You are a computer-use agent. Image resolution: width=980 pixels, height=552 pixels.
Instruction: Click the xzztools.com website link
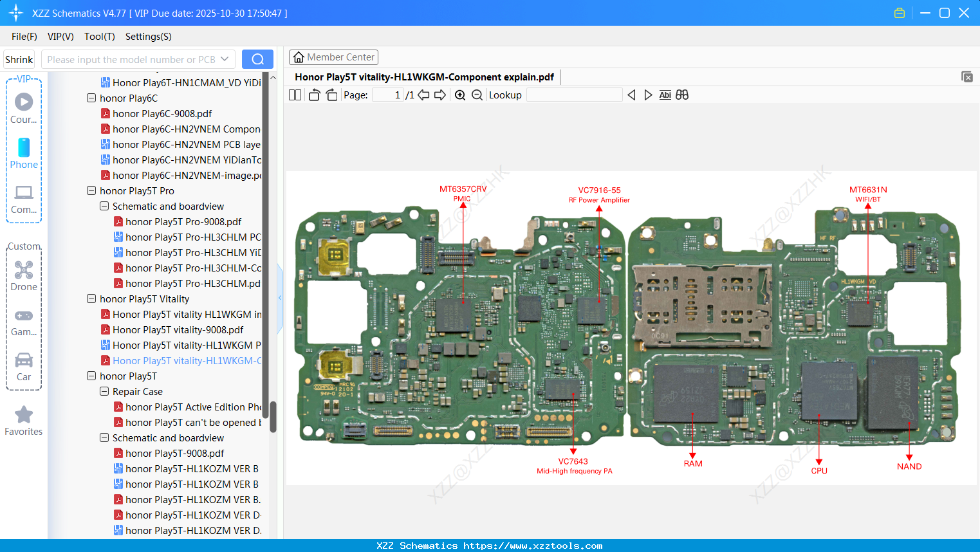tap(533, 546)
